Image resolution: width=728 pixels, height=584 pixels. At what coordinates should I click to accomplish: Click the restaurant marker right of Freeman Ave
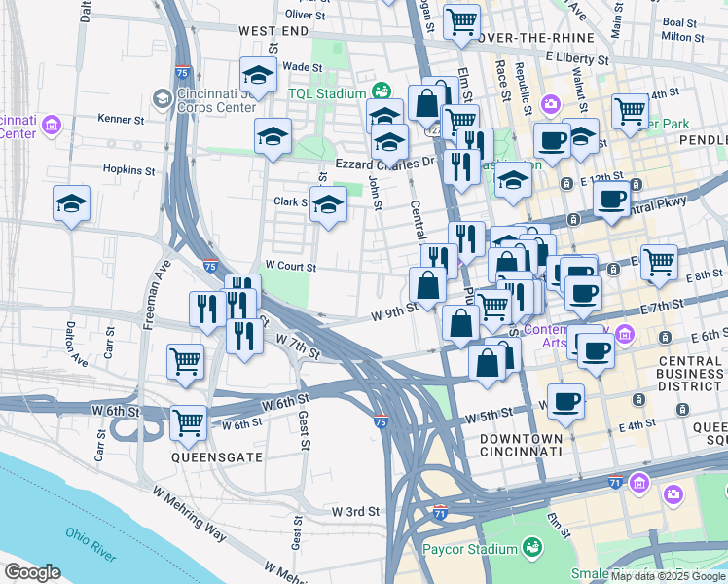click(x=207, y=311)
